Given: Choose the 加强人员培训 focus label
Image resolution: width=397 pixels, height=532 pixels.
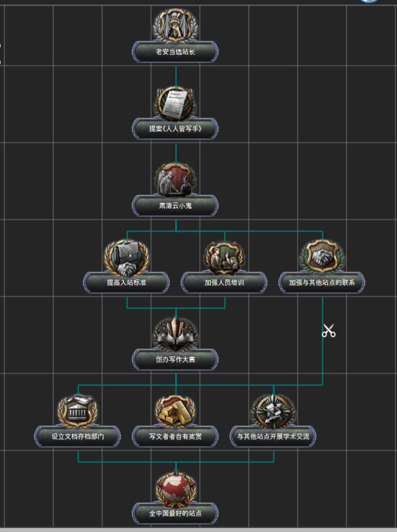Looking at the screenshot, I should pos(224,283).
